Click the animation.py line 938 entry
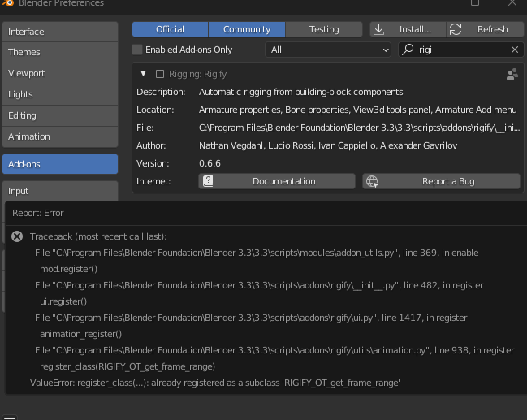 click(274, 350)
